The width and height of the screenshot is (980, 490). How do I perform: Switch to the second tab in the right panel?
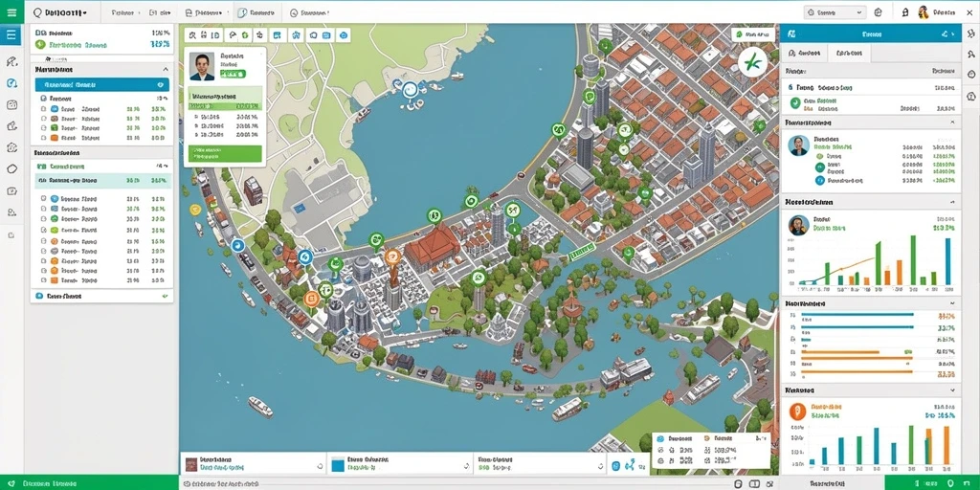coord(848,54)
